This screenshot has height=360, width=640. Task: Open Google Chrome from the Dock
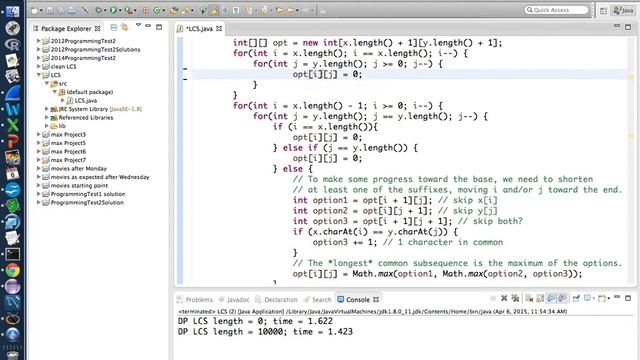pyautogui.click(x=12, y=270)
